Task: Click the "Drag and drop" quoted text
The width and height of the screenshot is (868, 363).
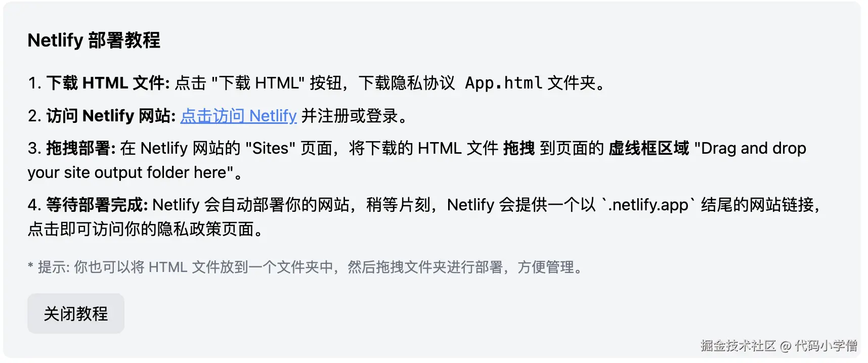Action: (x=751, y=148)
